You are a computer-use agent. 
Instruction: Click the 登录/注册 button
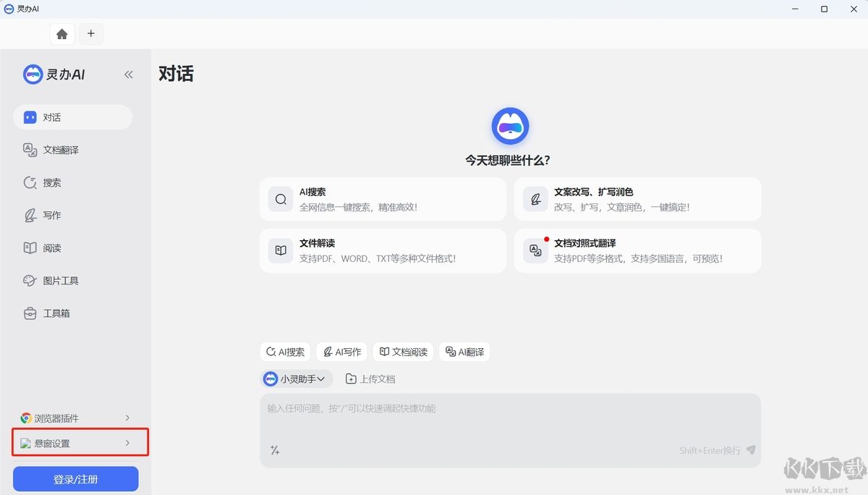75,478
